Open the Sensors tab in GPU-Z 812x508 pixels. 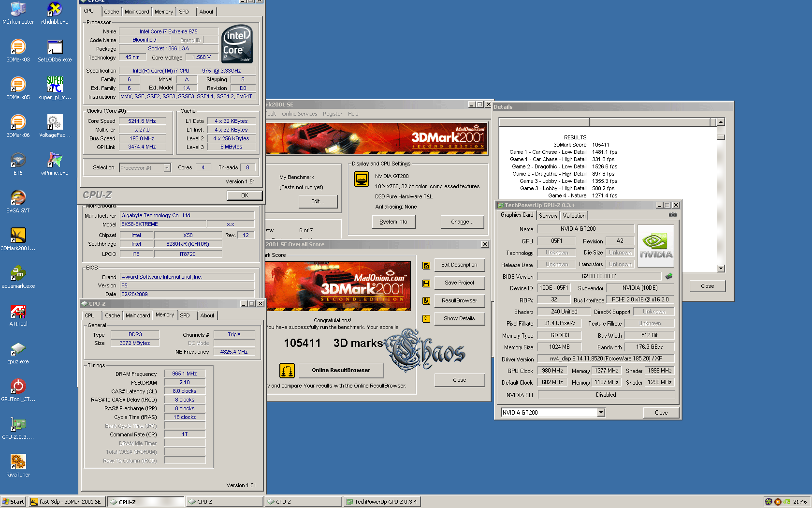click(x=548, y=216)
